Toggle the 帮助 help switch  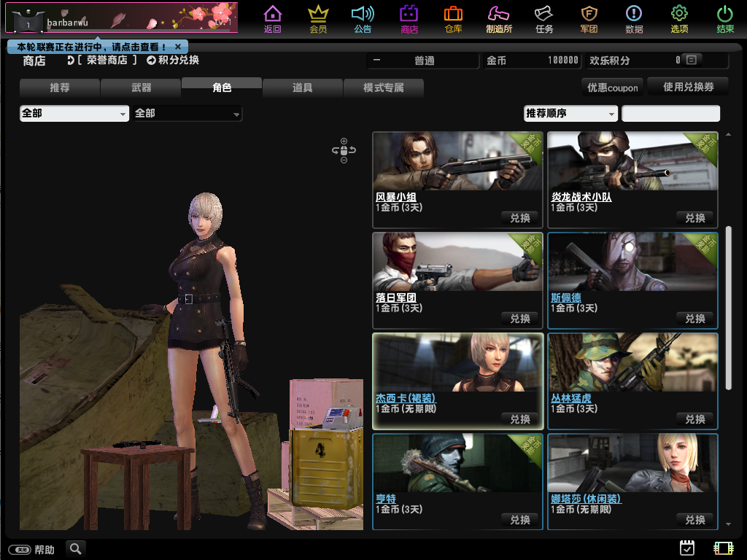[20, 550]
